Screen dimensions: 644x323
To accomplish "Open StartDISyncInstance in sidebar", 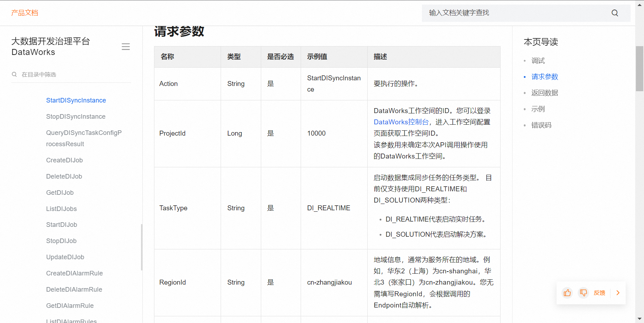I will click(76, 100).
